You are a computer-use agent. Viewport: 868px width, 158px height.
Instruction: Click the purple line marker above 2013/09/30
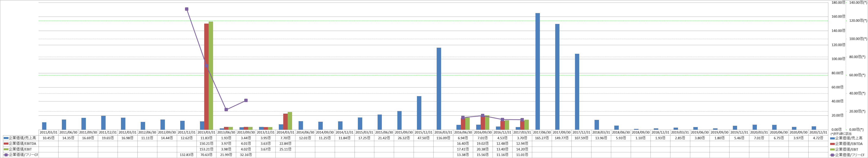246,101
